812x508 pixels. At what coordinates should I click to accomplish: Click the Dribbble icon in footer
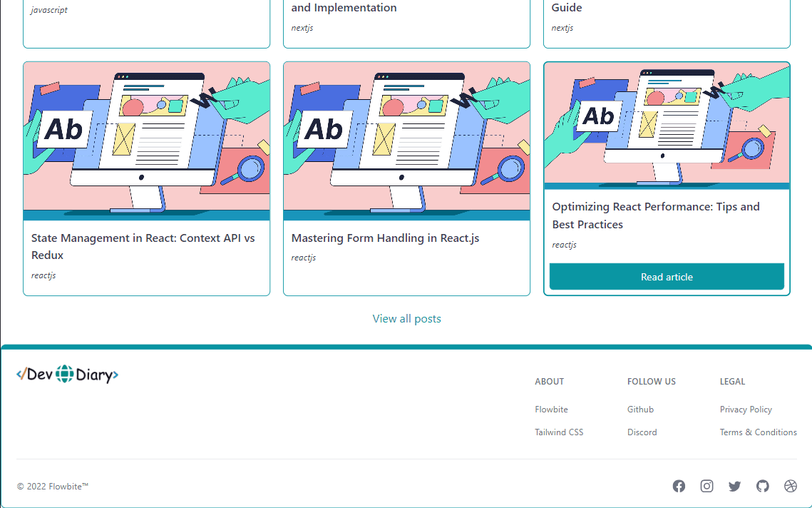pos(790,486)
